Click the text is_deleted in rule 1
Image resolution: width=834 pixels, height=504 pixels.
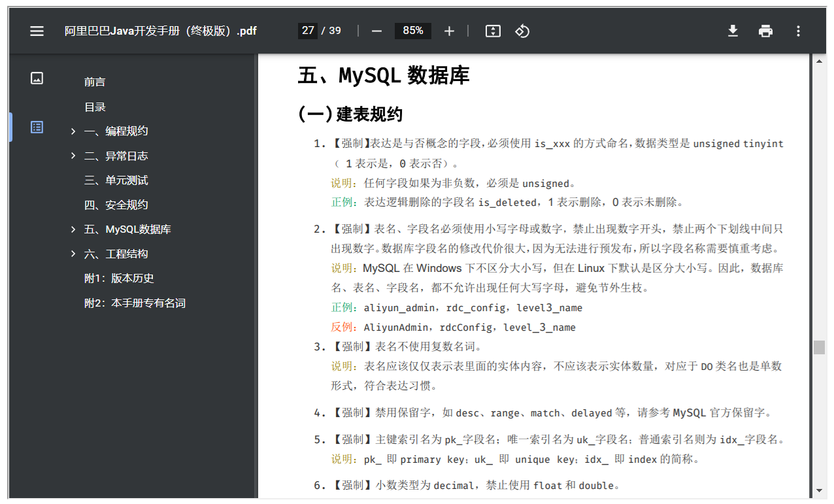pyautogui.click(x=507, y=203)
